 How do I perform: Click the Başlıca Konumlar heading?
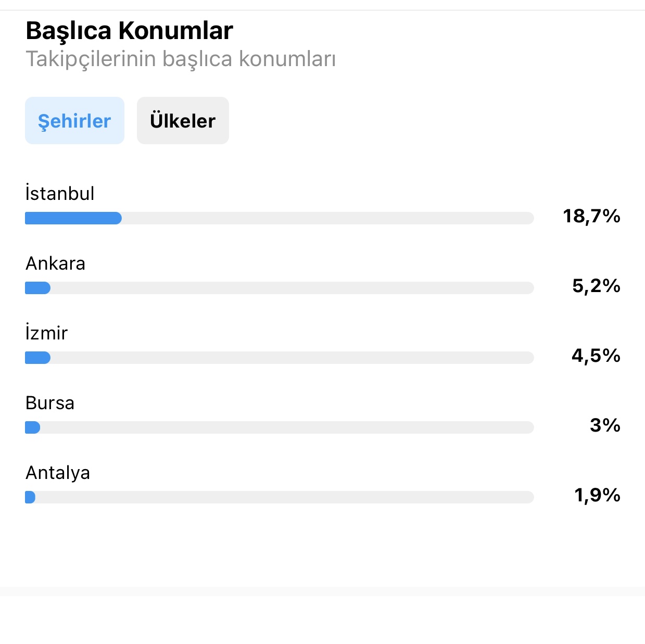click(x=129, y=31)
